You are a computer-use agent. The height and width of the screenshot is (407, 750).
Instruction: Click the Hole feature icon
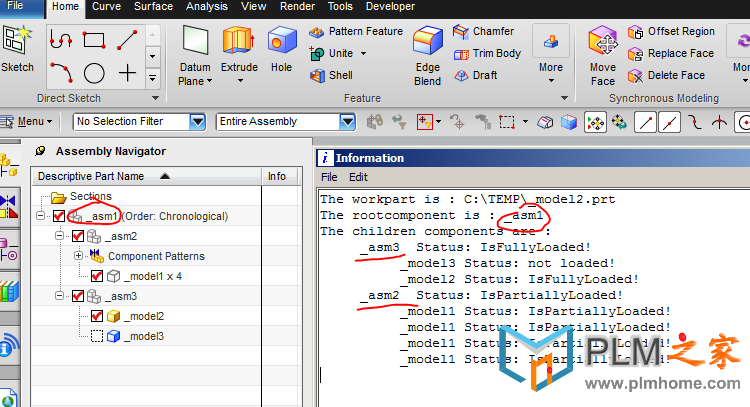coord(282,41)
